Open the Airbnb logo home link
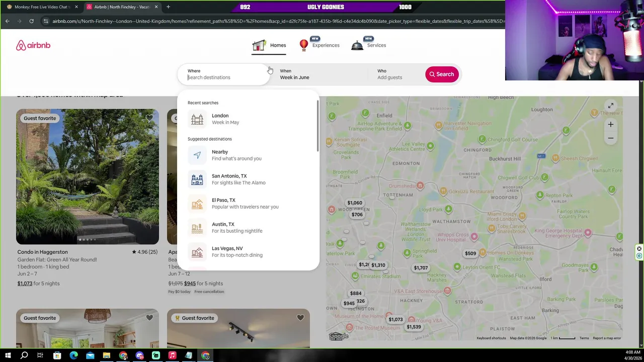This screenshot has width=644, height=362. (x=33, y=45)
